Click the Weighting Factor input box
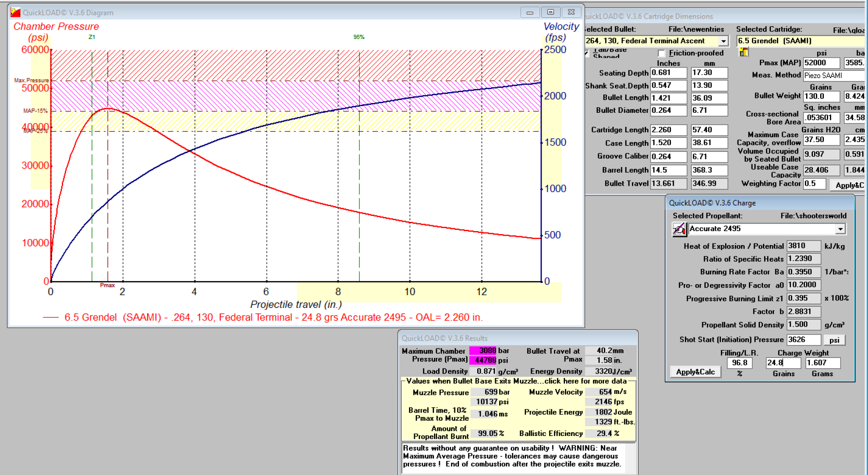The height and width of the screenshot is (475, 868). pos(814,184)
